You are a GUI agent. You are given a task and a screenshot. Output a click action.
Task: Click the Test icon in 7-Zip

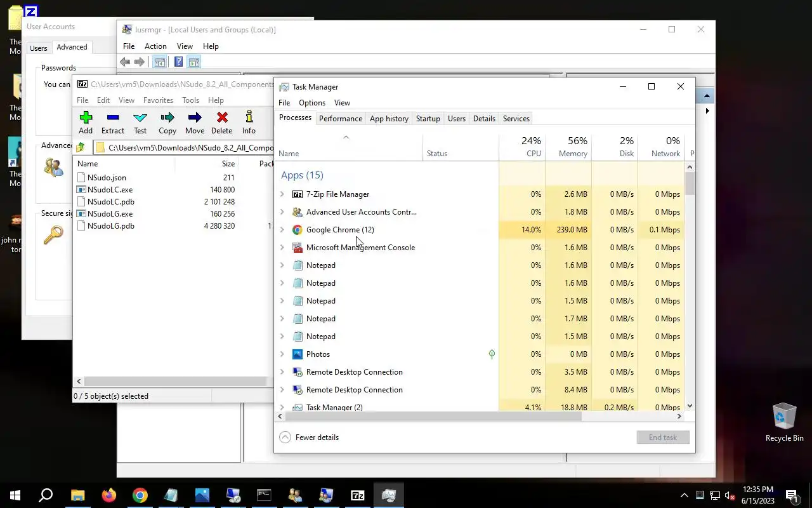pos(140,117)
